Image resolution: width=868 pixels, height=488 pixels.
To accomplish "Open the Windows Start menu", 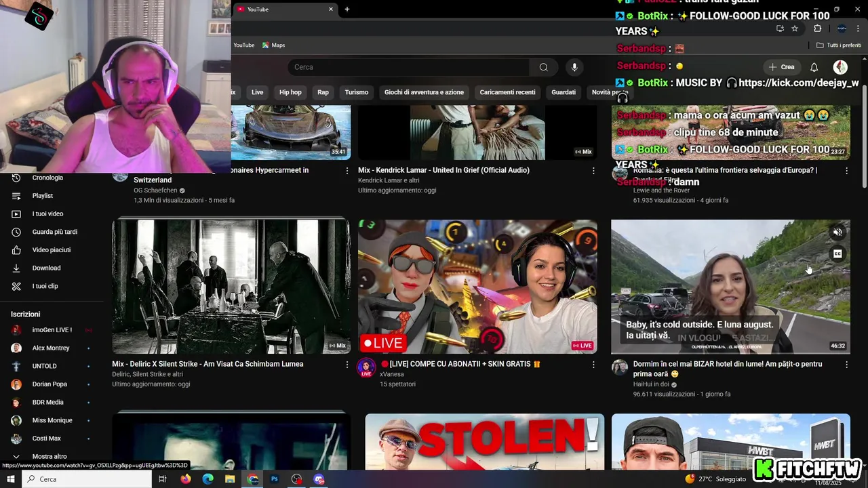I will click(11, 479).
